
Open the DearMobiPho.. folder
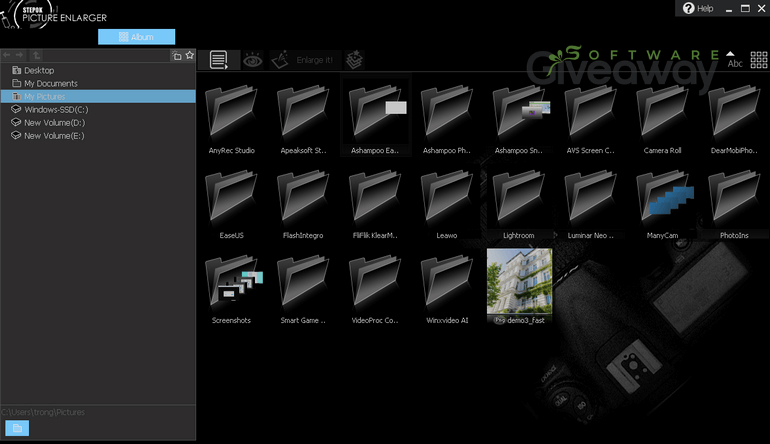tap(734, 119)
